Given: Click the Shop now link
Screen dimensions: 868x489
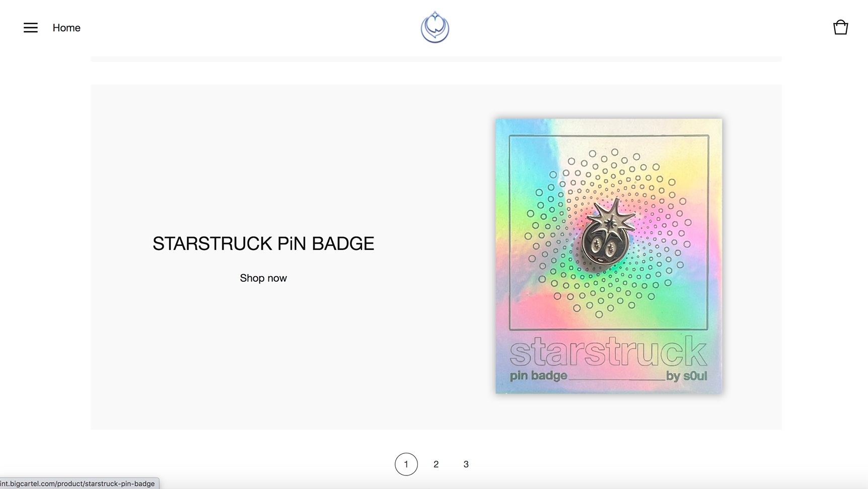Looking at the screenshot, I should [x=263, y=278].
